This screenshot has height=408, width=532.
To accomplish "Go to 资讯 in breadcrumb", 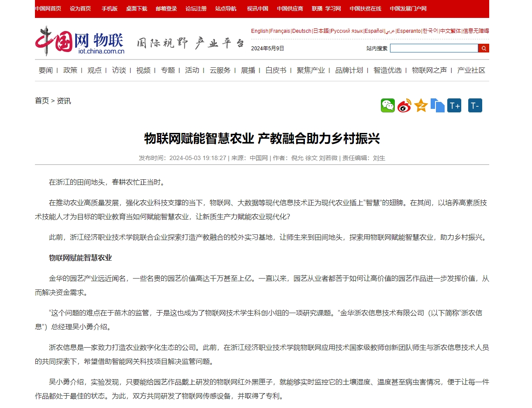I will pyautogui.click(x=64, y=101).
